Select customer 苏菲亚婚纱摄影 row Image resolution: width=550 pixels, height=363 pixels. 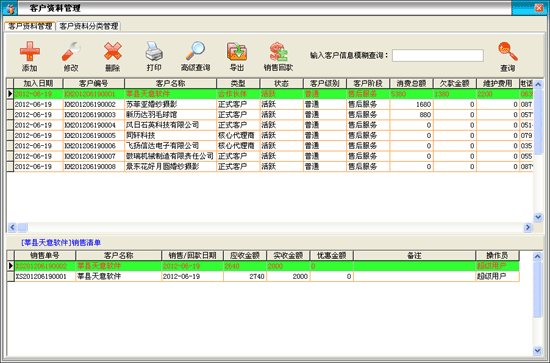(270, 105)
